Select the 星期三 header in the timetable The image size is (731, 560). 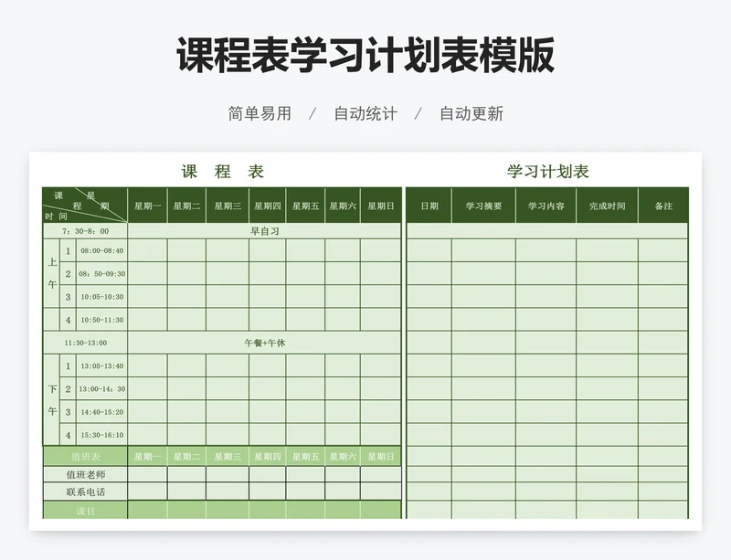(x=228, y=206)
